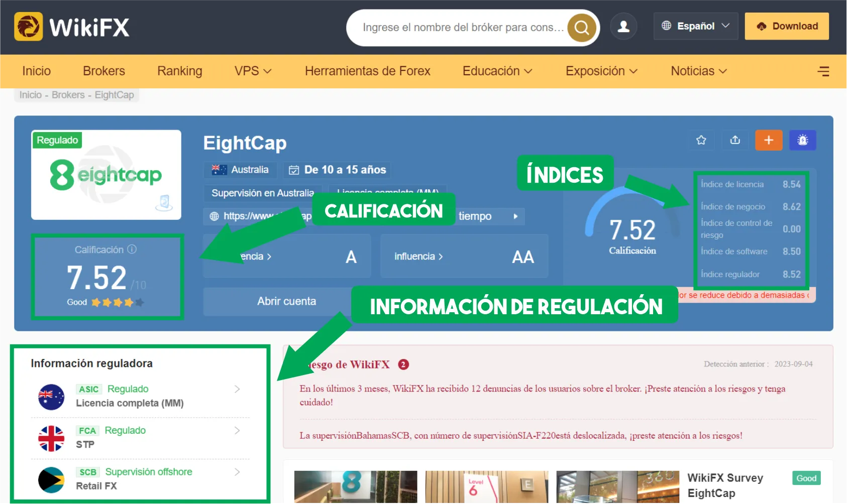Click the SCB regulator badge
847x504 pixels.
[x=88, y=472]
